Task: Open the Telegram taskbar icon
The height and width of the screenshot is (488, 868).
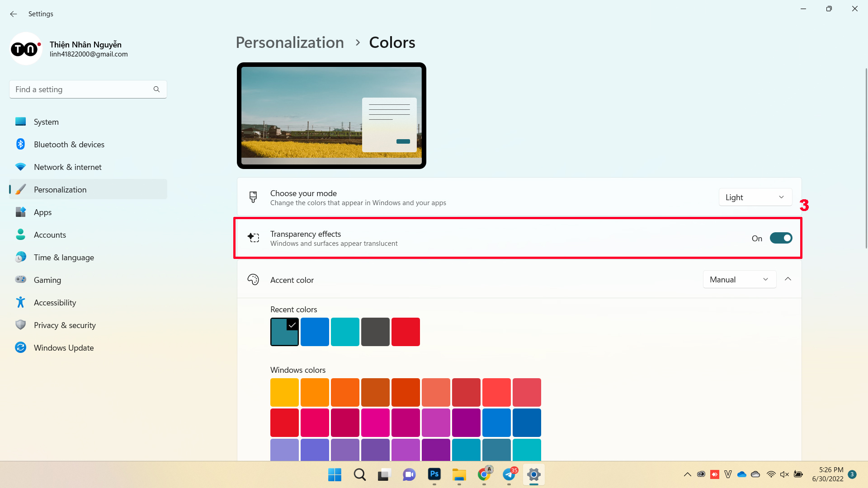Action: tap(509, 474)
